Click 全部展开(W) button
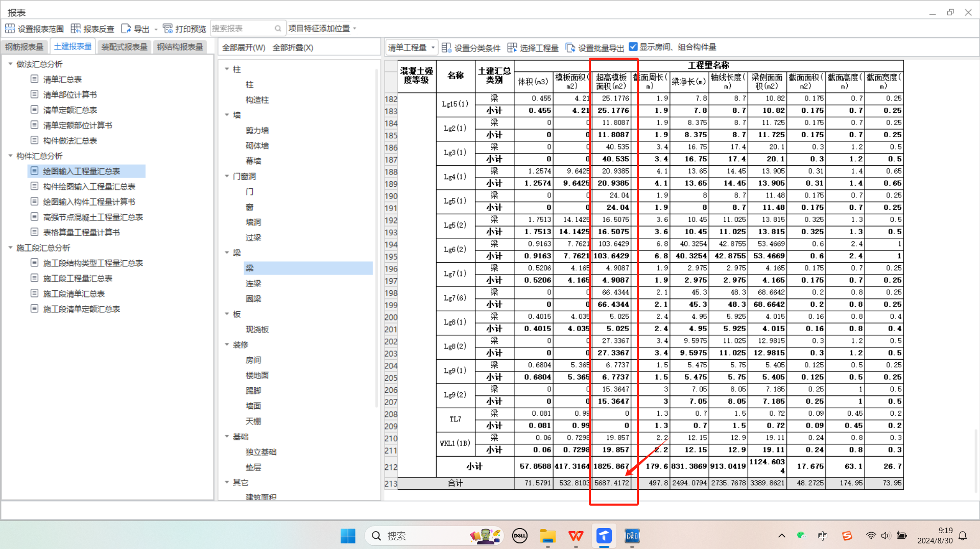The width and height of the screenshot is (980, 549). 244,47
